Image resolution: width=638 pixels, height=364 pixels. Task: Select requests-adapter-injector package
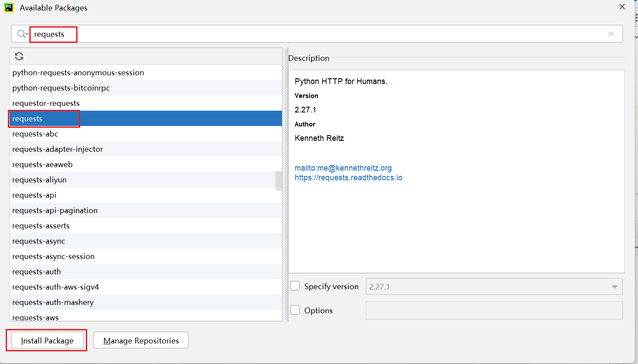point(146,149)
